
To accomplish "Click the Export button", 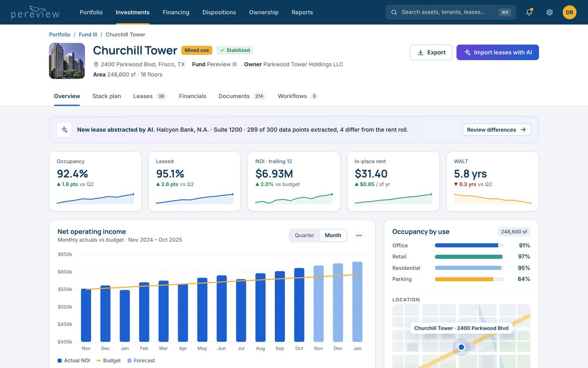I will tap(431, 52).
